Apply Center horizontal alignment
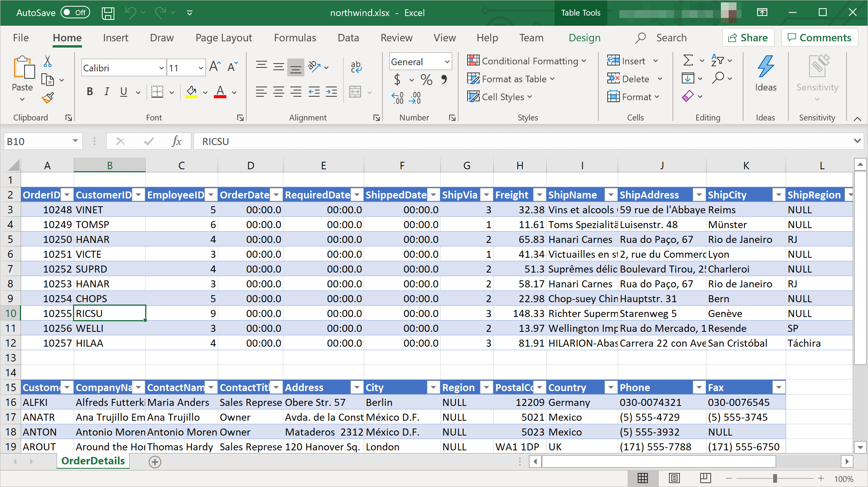 (279, 92)
